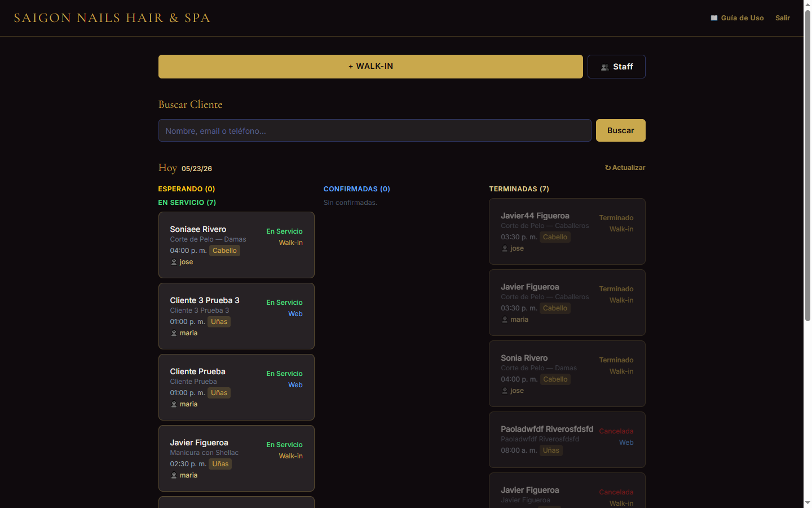Click the Cabello tag on Javier44 Figueroa's card
812x508 pixels.
555,237
